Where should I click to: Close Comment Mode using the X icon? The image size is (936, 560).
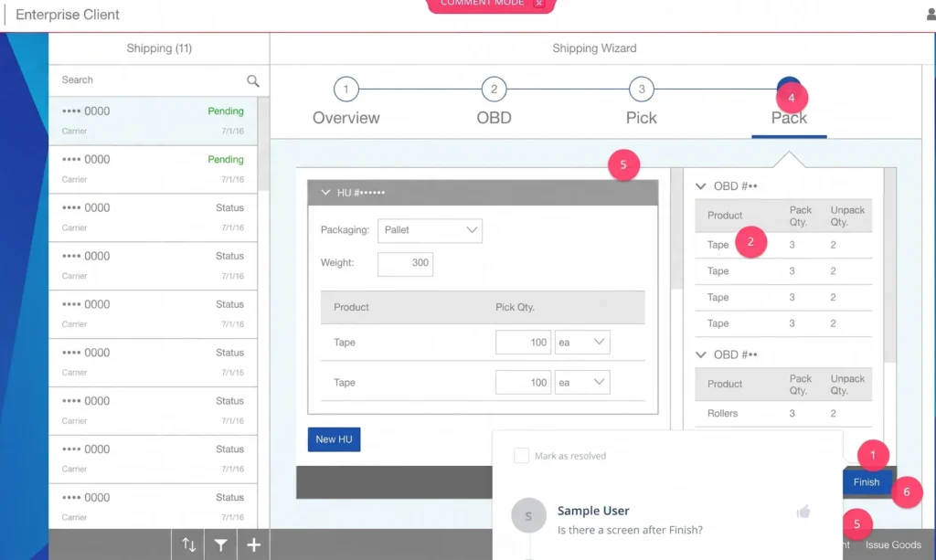[538, 3]
